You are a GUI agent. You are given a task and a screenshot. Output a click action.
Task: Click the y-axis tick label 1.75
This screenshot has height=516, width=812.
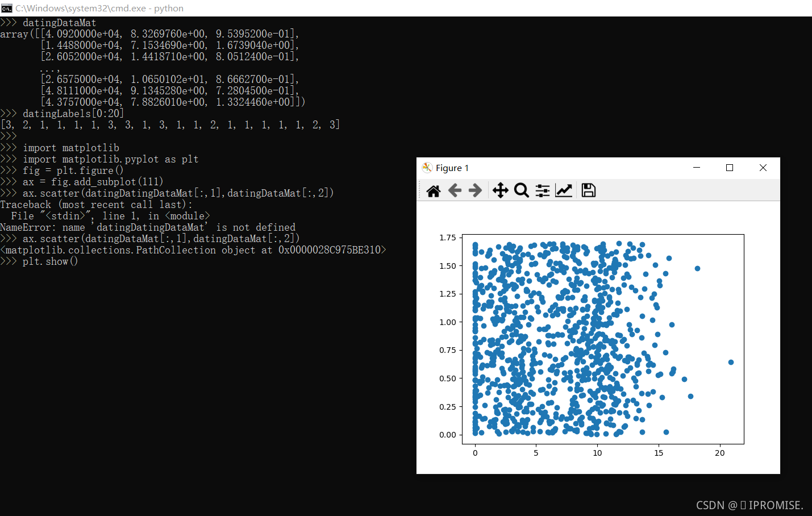[x=448, y=238]
